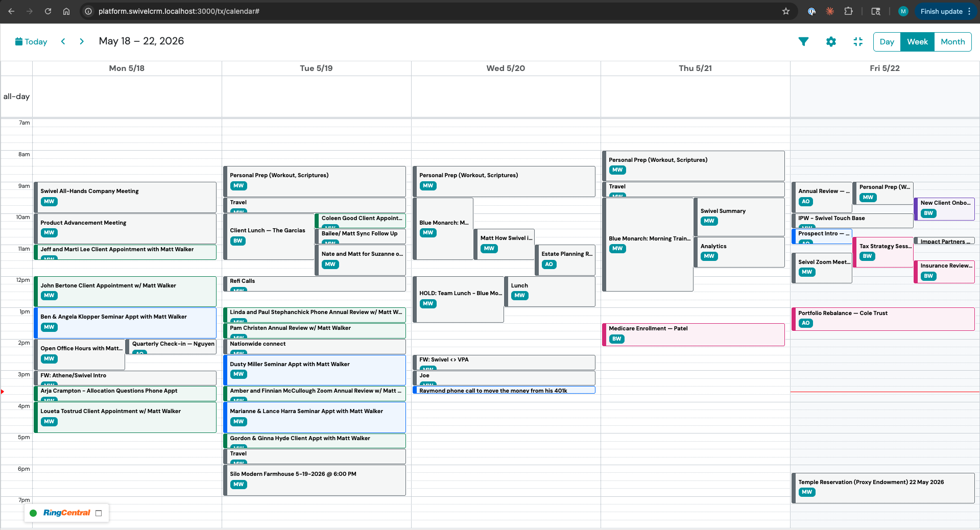The height and width of the screenshot is (530, 980).
Task: Click Finish update browser button
Action: click(x=946, y=11)
